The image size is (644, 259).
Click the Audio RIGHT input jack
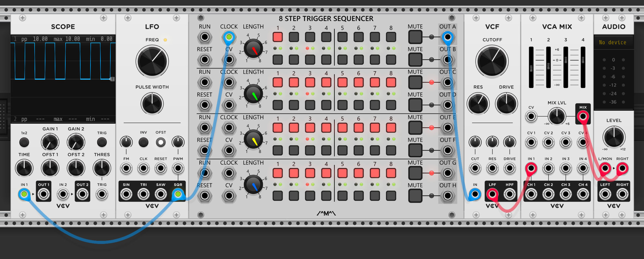[x=622, y=168]
